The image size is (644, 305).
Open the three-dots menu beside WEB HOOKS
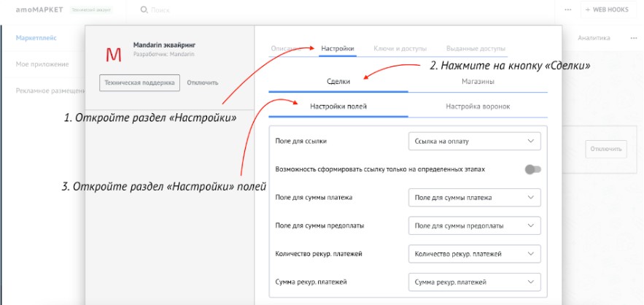pos(568,9)
